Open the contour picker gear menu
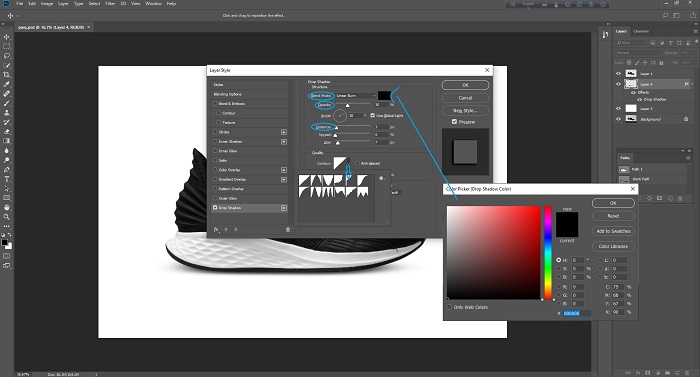 tap(382, 178)
